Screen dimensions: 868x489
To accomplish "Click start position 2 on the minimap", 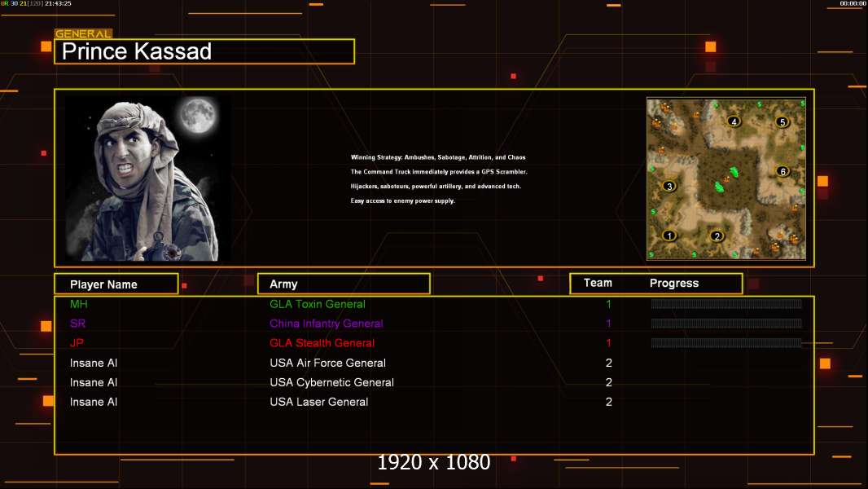I will 717,236.
